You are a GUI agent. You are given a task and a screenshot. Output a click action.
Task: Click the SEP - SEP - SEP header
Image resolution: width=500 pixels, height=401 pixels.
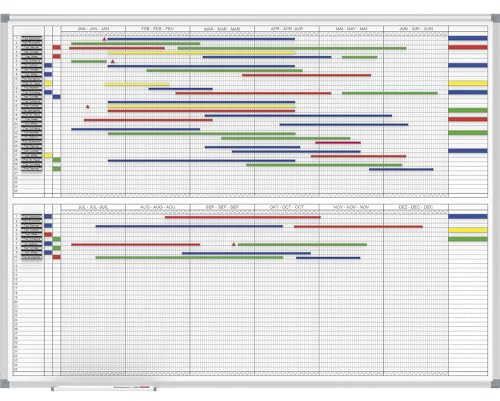coord(222,207)
